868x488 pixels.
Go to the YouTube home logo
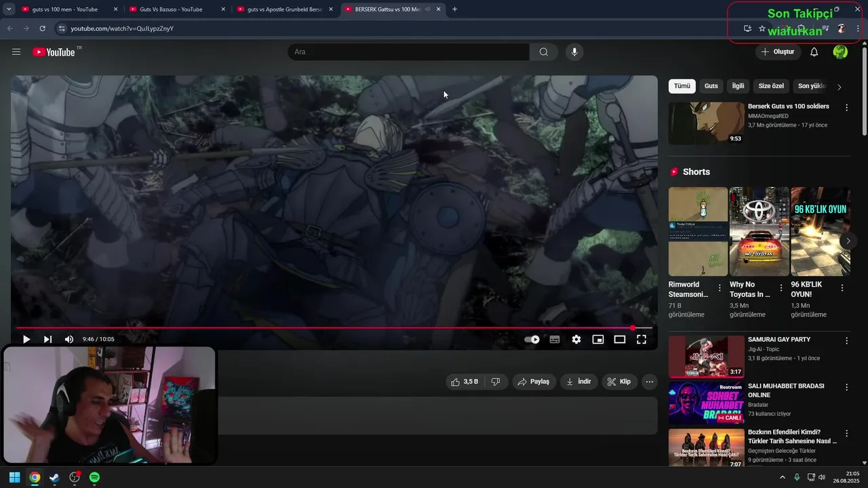pyautogui.click(x=54, y=52)
